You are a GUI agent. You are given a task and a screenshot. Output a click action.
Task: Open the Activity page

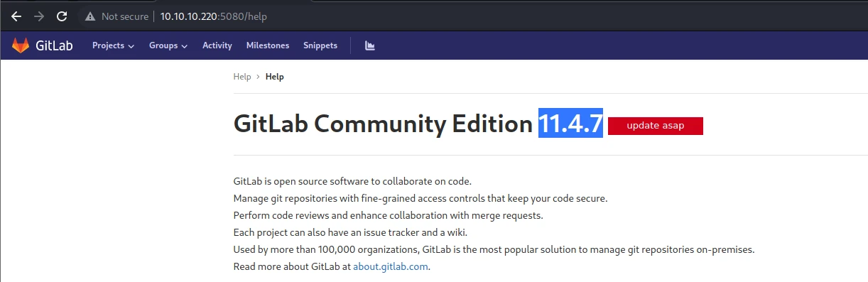[217, 45]
